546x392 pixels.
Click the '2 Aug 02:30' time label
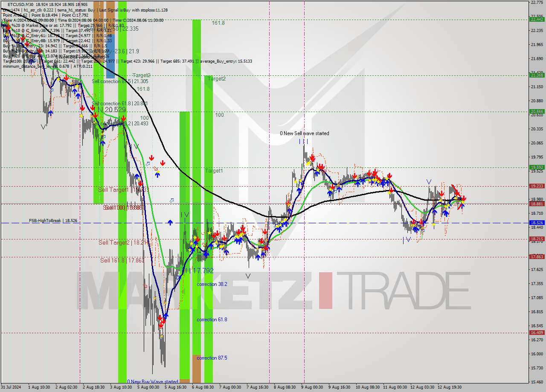coord(66,387)
